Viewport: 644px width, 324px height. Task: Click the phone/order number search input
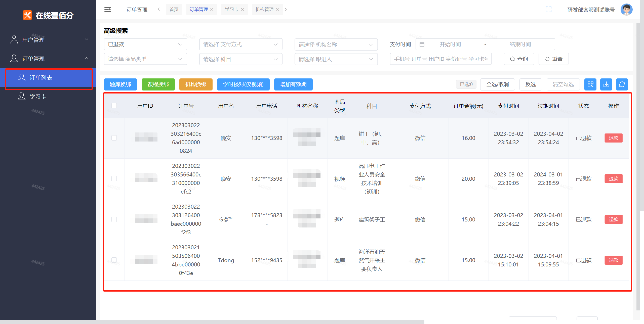point(441,59)
